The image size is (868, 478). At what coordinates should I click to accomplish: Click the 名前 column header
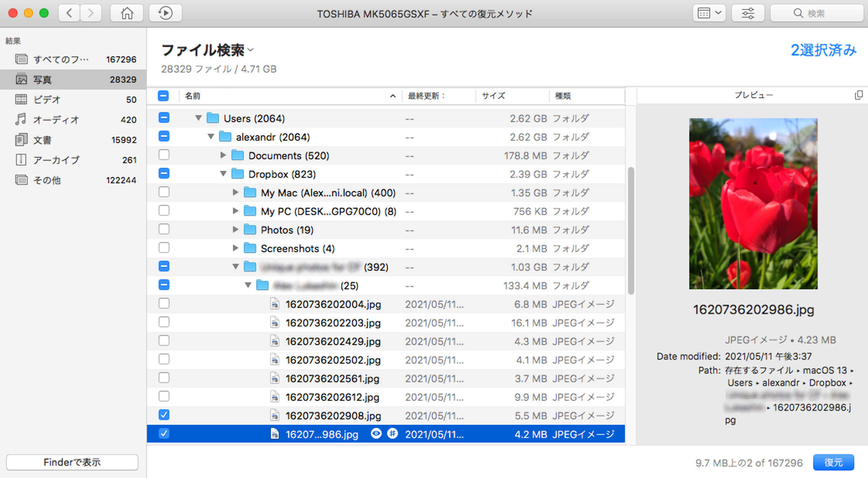[x=193, y=96]
